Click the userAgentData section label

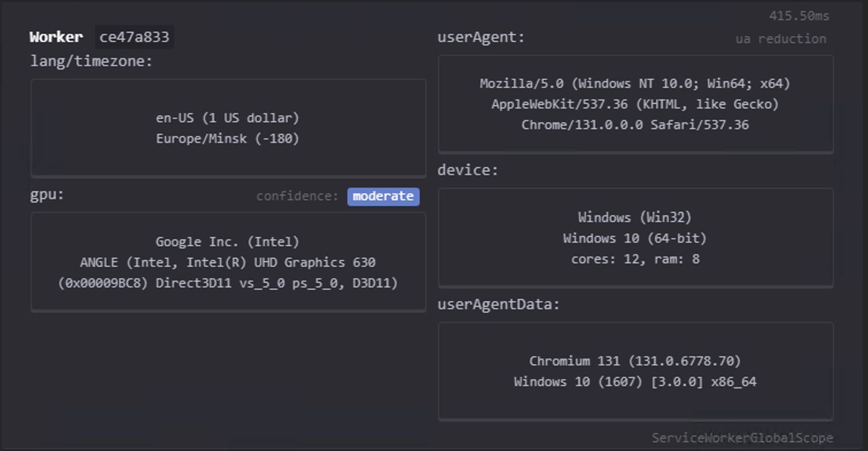pyautogui.click(x=498, y=304)
